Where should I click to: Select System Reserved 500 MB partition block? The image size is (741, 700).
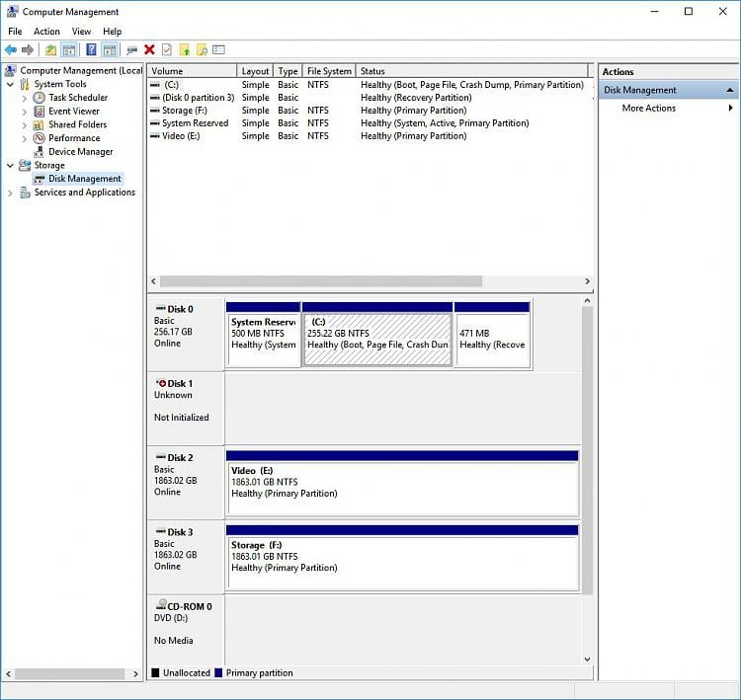[x=263, y=335]
